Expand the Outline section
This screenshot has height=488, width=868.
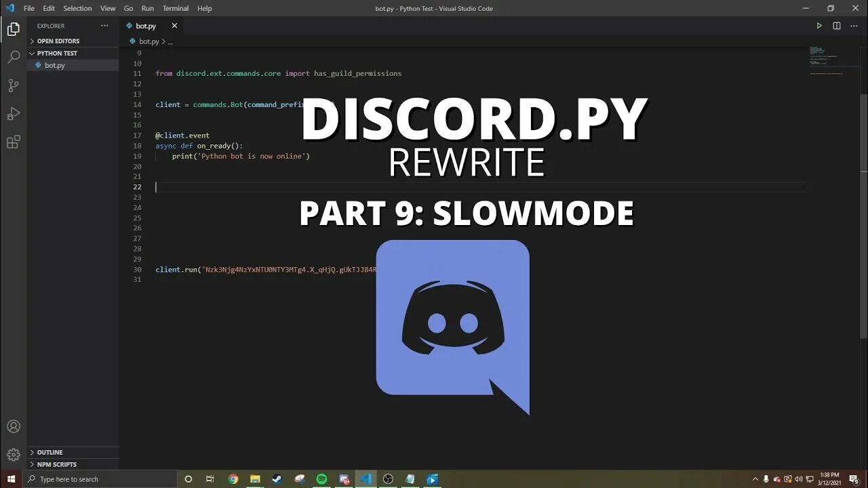click(x=73, y=452)
